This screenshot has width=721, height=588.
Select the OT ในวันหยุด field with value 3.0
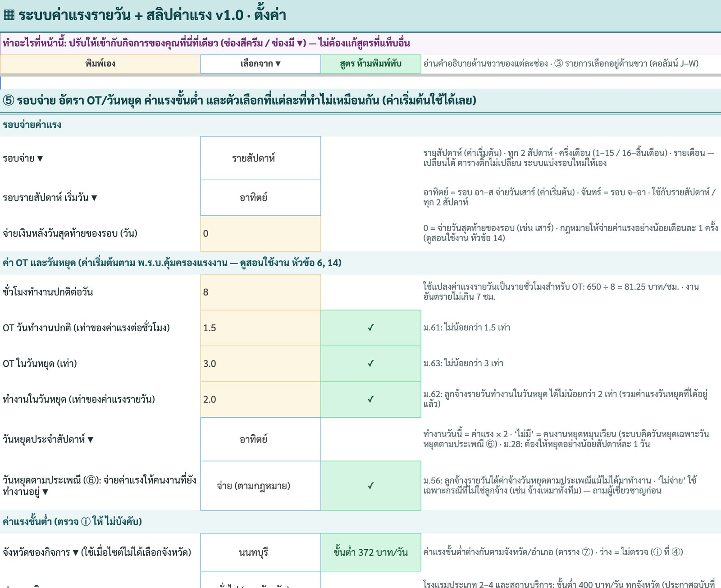[x=260, y=364]
